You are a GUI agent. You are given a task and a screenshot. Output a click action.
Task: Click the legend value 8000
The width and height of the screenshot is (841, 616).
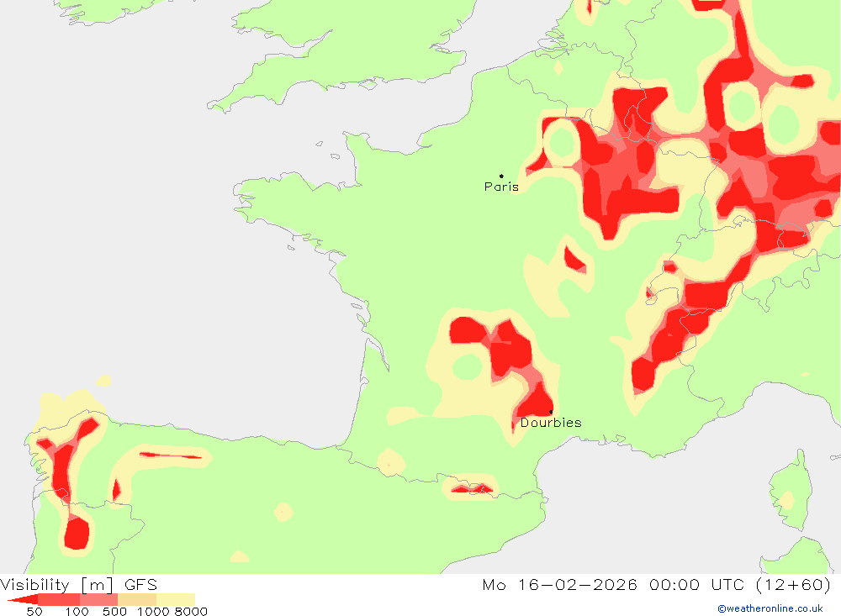coord(191,612)
